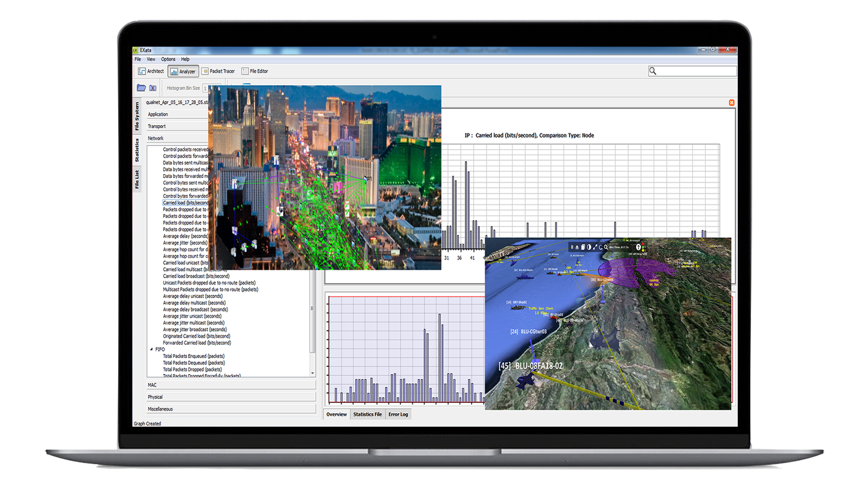This screenshot has width=868, height=488.
Task: Switch to the Architect mode
Action: [x=151, y=71]
